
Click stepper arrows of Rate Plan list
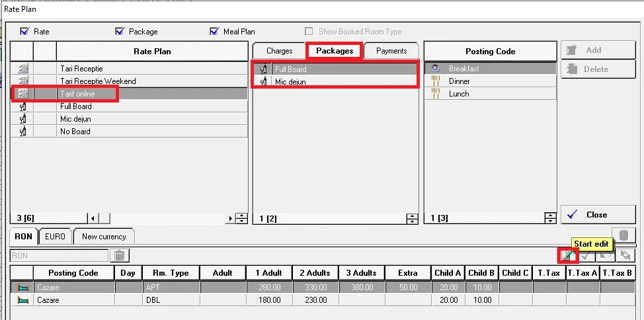click(x=242, y=218)
